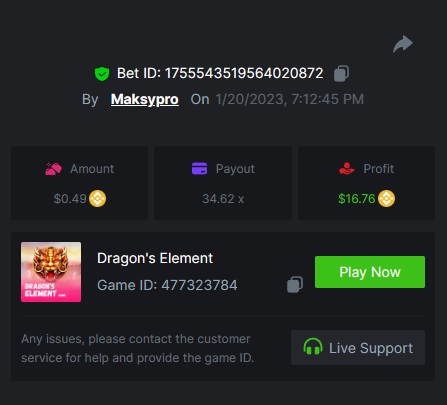This screenshot has height=405, width=447.
Task: Click the 34.62 x payout value
Action: 223,199
